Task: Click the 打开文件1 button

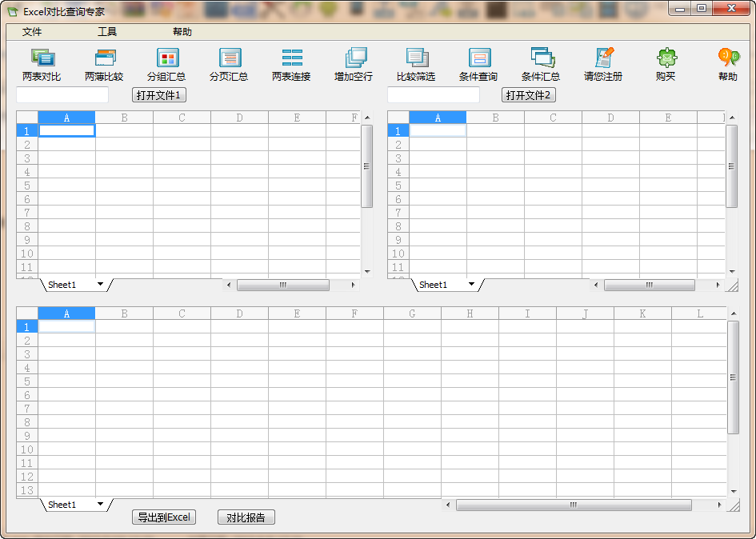Action: 159,95
